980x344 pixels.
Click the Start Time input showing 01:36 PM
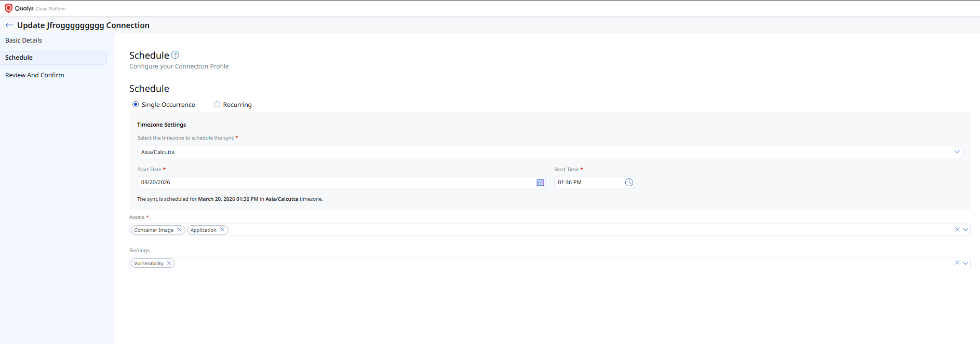[594, 182]
